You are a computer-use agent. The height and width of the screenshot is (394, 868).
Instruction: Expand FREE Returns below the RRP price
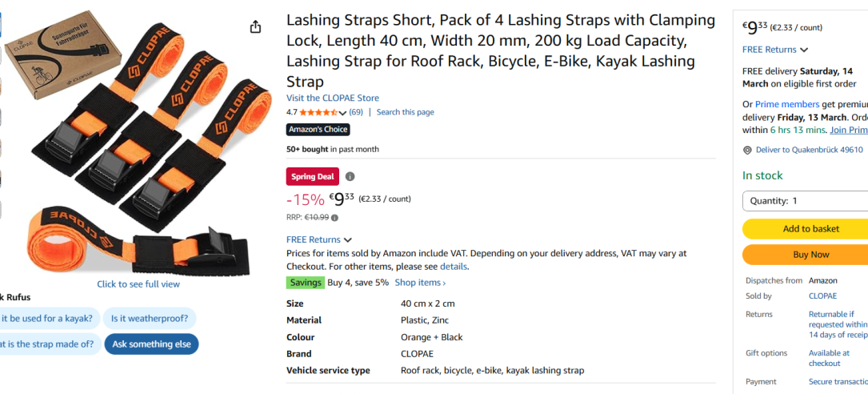click(319, 239)
